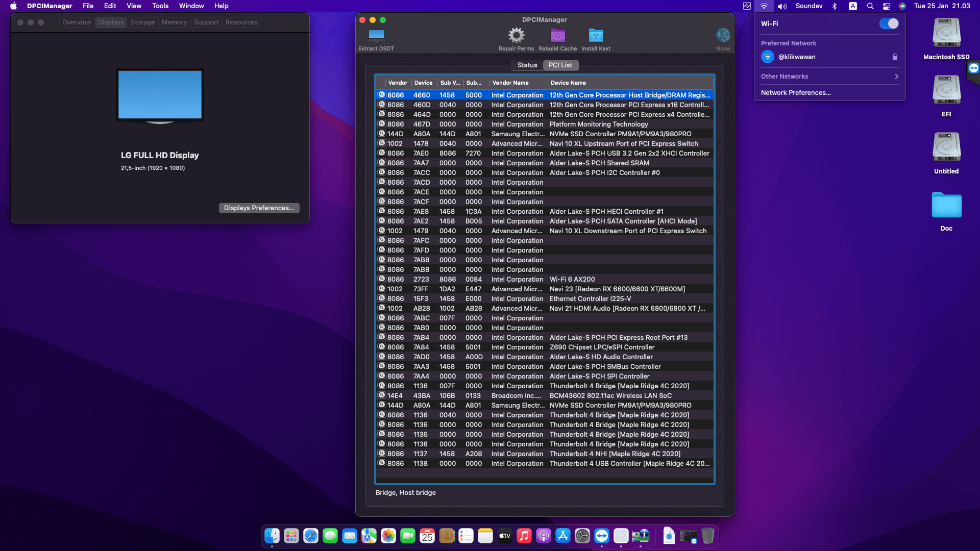Open the Macintosh SSD drive icon

click(946, 33)
